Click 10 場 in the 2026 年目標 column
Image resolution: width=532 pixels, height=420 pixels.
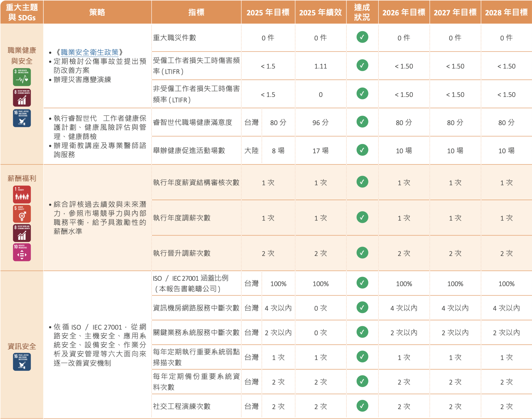point(404,151)
